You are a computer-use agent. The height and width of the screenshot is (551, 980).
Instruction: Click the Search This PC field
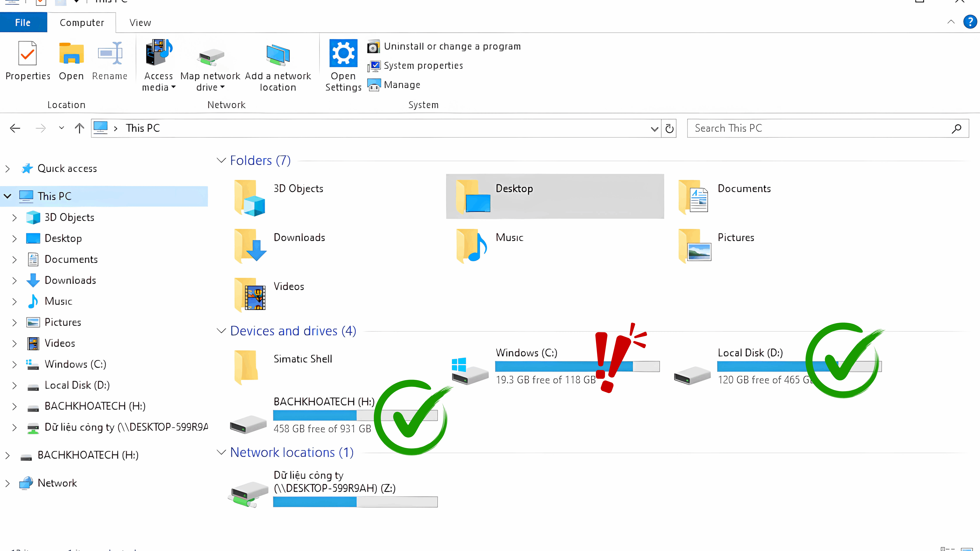[x=828, y=128]
